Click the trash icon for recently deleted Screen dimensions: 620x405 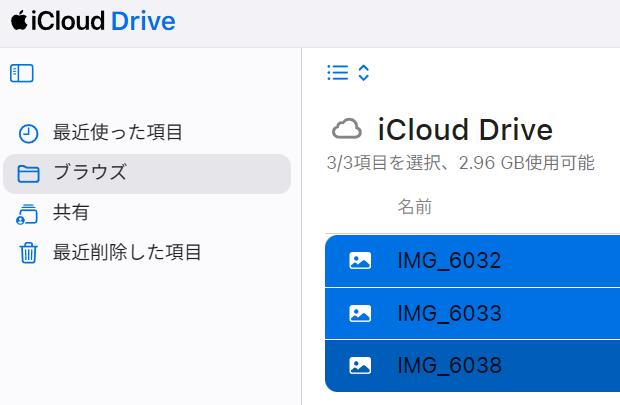click(x=28, y=253)
